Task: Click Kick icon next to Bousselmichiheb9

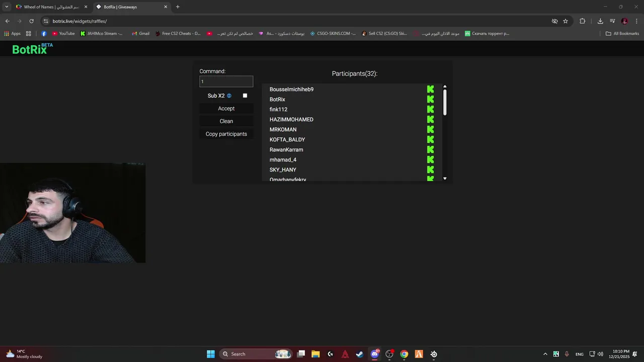Action: click(x=430, y=89)
